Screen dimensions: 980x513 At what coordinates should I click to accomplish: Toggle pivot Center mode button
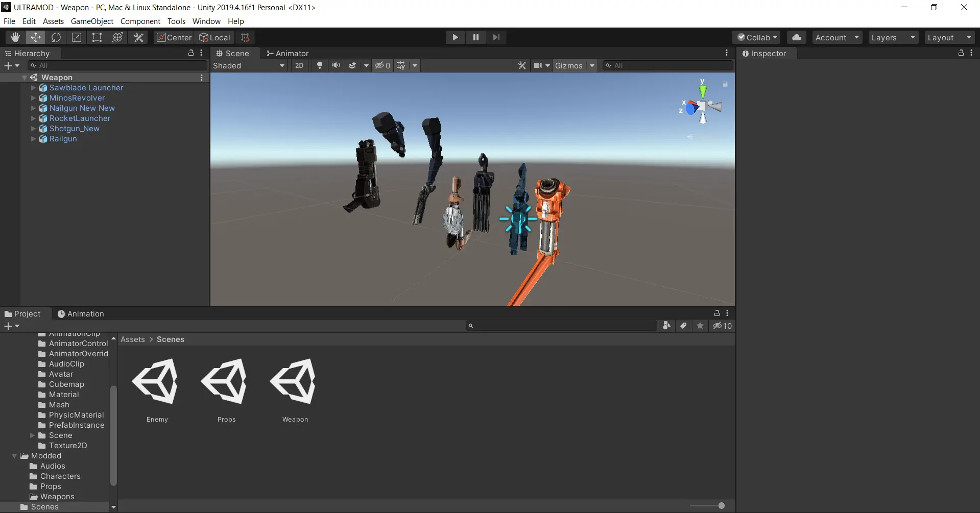[174, 37]
